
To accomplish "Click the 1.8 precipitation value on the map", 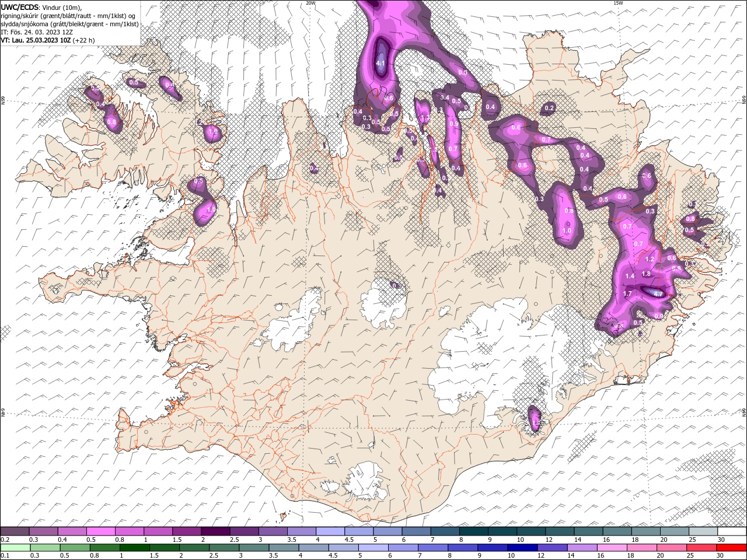I will [646, 274].
